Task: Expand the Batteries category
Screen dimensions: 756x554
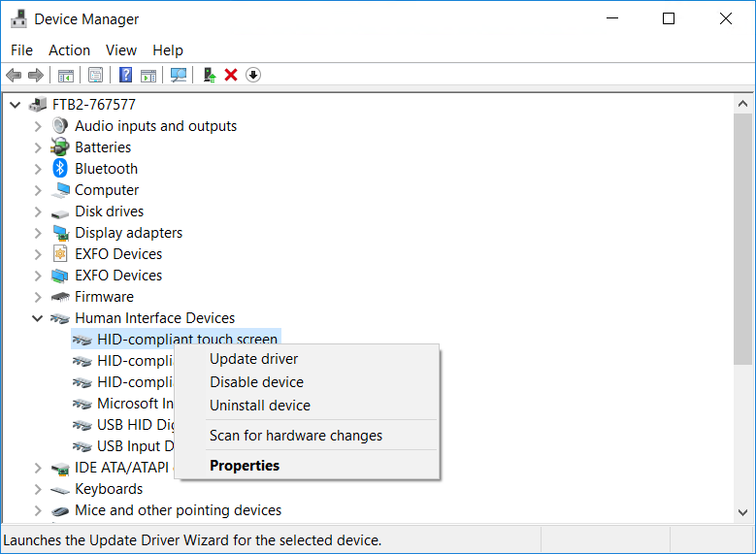Action: (38, 147)
